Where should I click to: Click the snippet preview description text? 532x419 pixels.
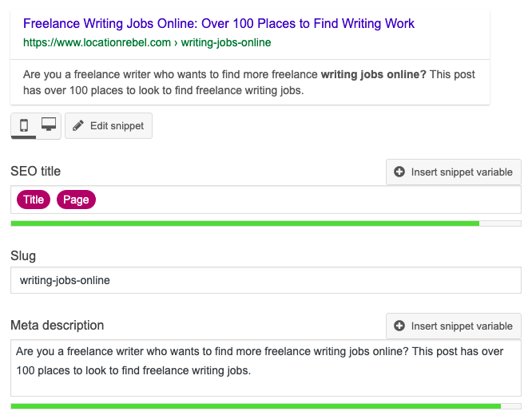click(x=249, y=82)
